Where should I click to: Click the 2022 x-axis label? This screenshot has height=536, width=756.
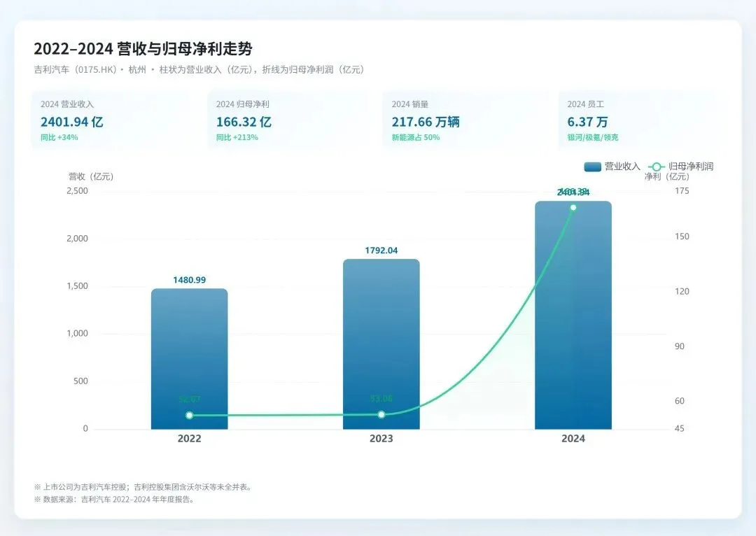point(190,439)
